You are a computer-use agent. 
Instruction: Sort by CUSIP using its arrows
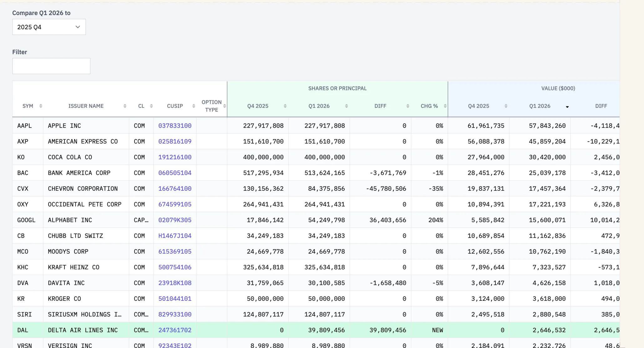[194, 106]
